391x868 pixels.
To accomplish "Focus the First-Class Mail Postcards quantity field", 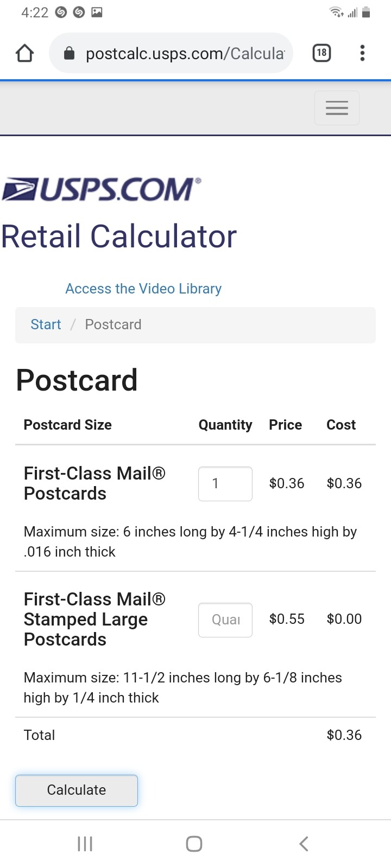I will point(225,483).
